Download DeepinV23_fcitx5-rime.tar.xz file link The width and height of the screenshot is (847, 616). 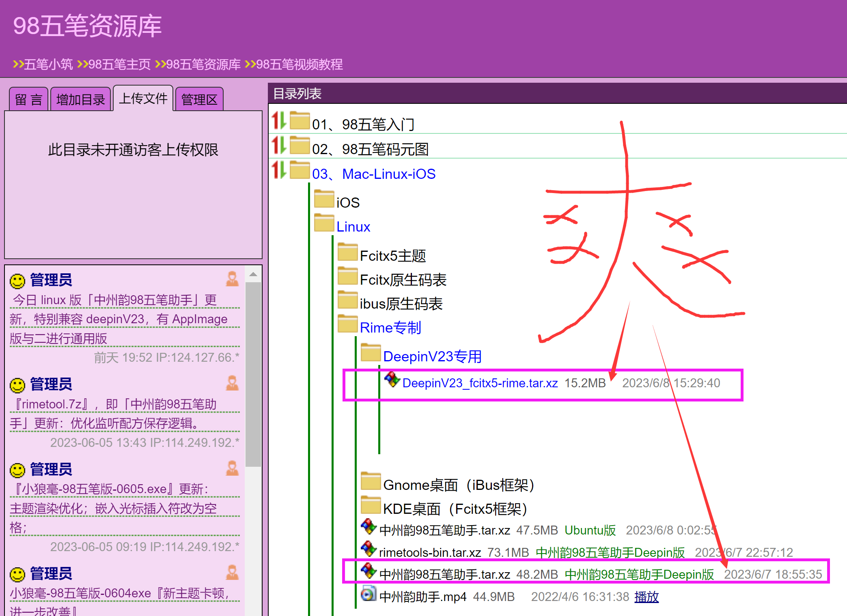pyautogui.click(x=480, y=383)
